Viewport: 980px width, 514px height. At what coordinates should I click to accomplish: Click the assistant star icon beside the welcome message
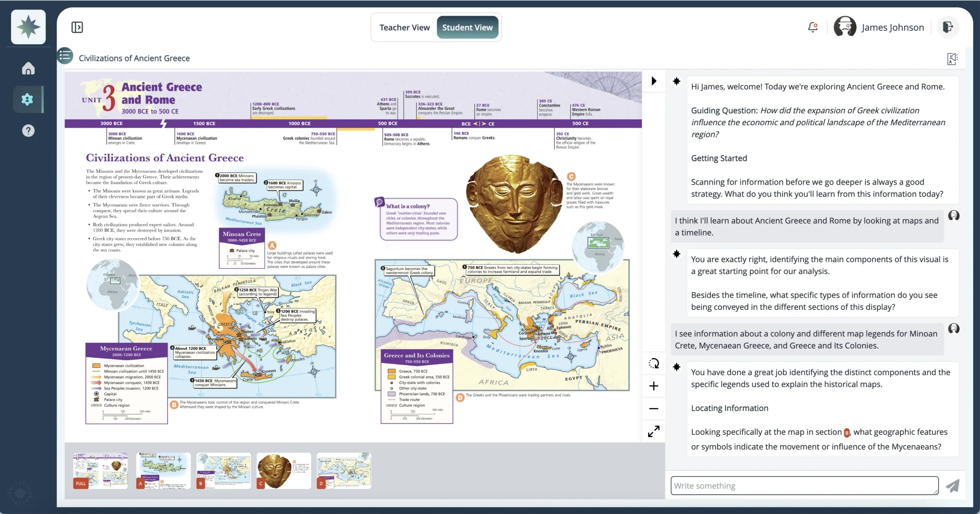tap(677, 81)
